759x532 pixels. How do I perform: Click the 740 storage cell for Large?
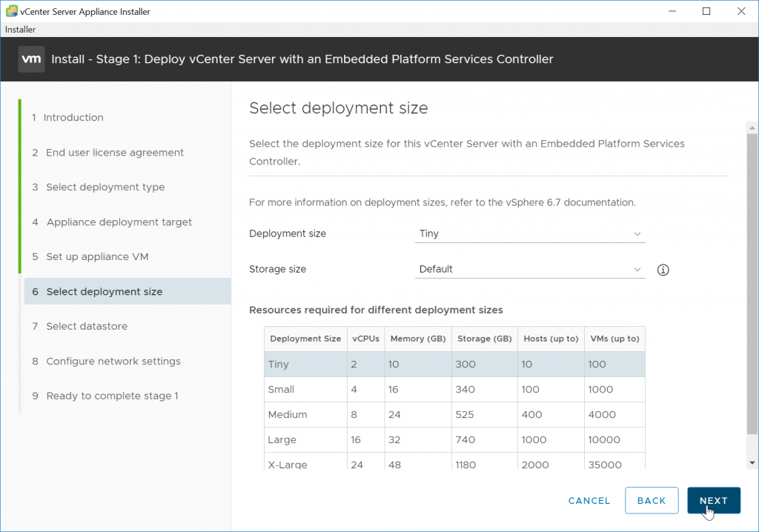485,439
